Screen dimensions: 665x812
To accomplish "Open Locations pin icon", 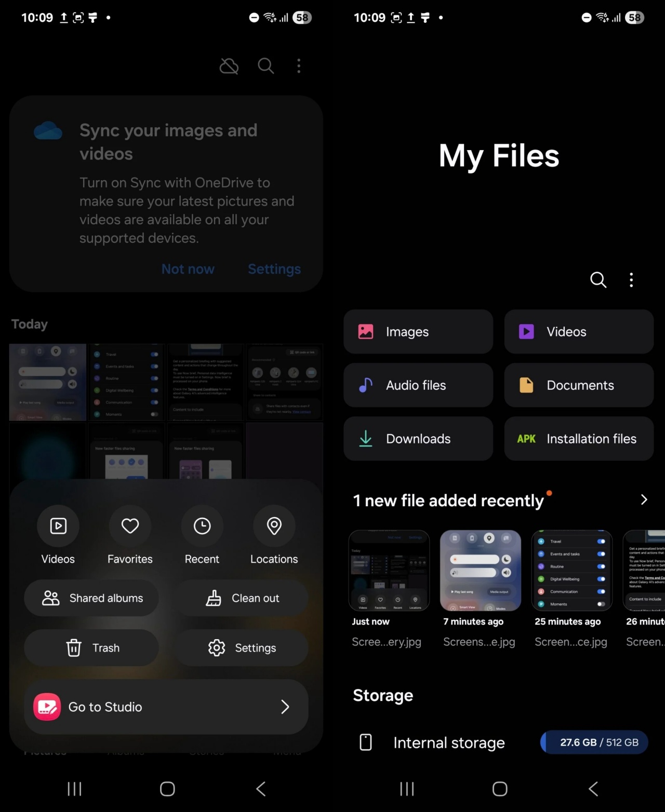I will 274,526.
